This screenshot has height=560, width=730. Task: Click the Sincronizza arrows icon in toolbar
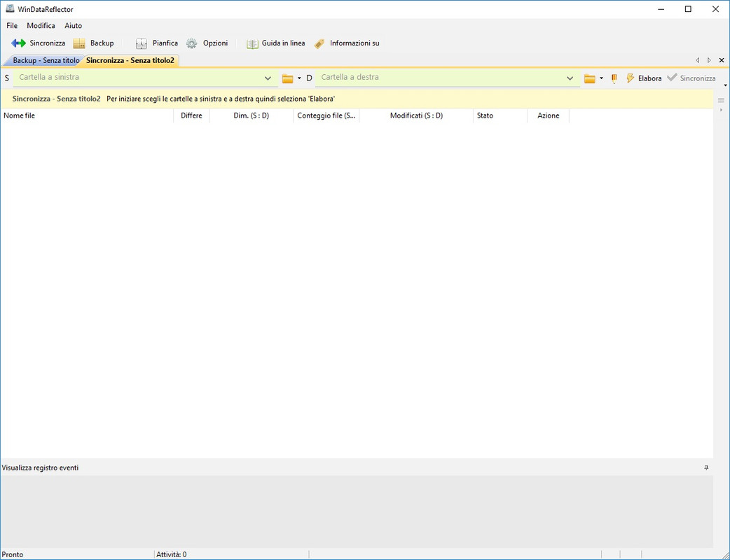[x=18, y=43]
